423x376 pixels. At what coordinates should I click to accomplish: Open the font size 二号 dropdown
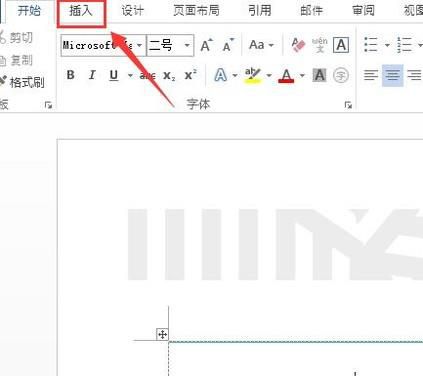pos(187,45)
